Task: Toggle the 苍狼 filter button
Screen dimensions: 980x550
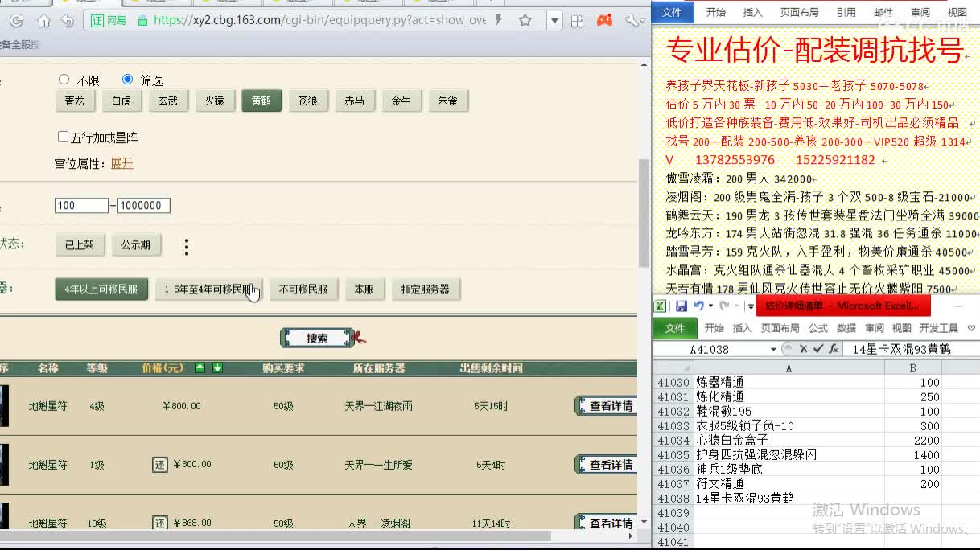Action: pos(308,101)
